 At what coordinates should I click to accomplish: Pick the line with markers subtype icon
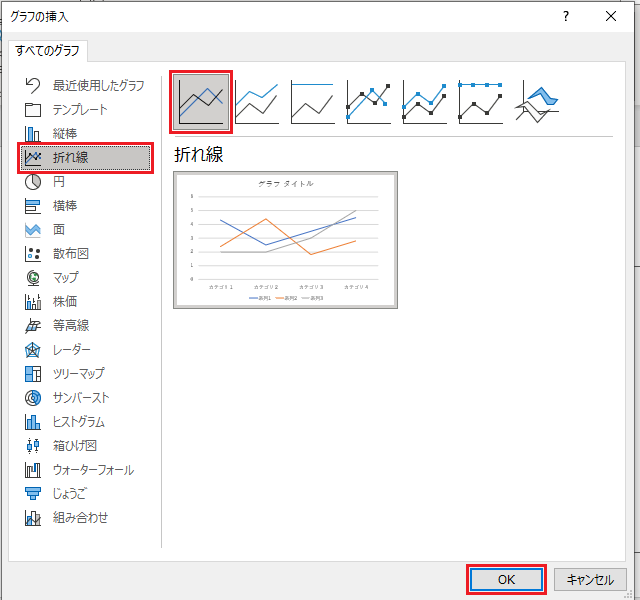[x=369, y=102]
